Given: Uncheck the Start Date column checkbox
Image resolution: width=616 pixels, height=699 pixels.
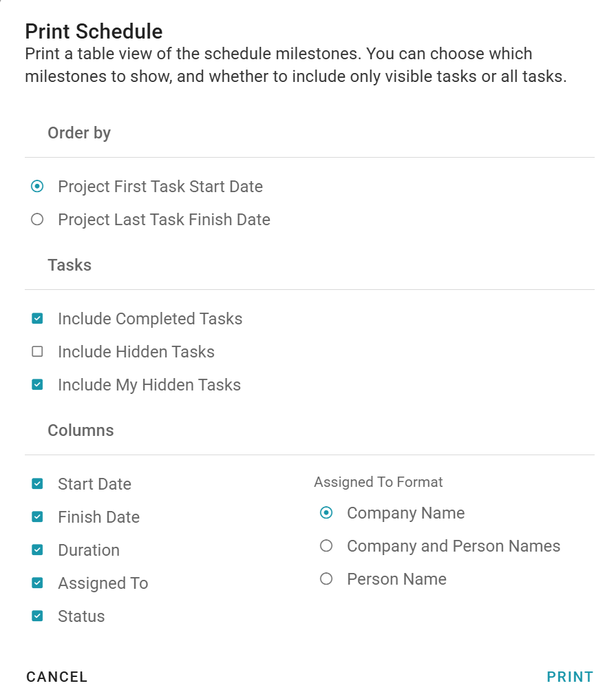Looking at the screenshot, I should click(38, 484).
